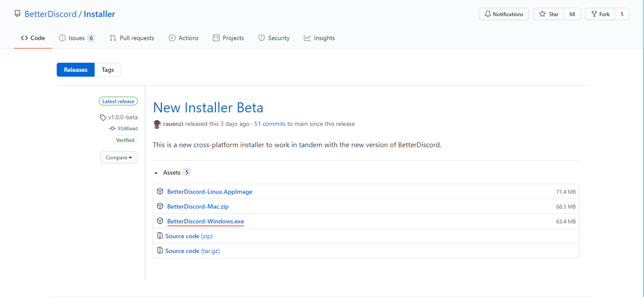The width and height of the screenshot is (644, 297).
Task: Fork the Installer repository
Action: (x=600, y=14)
